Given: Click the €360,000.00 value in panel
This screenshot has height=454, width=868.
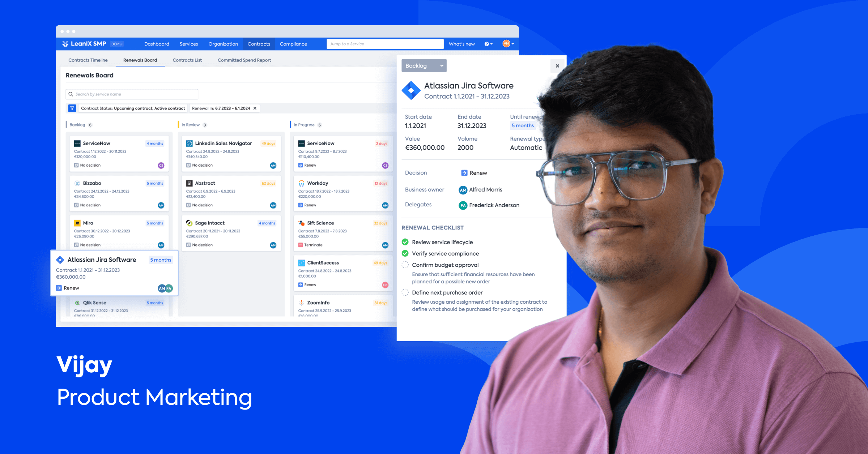Looking at the screenshot, I should point(425,147).
